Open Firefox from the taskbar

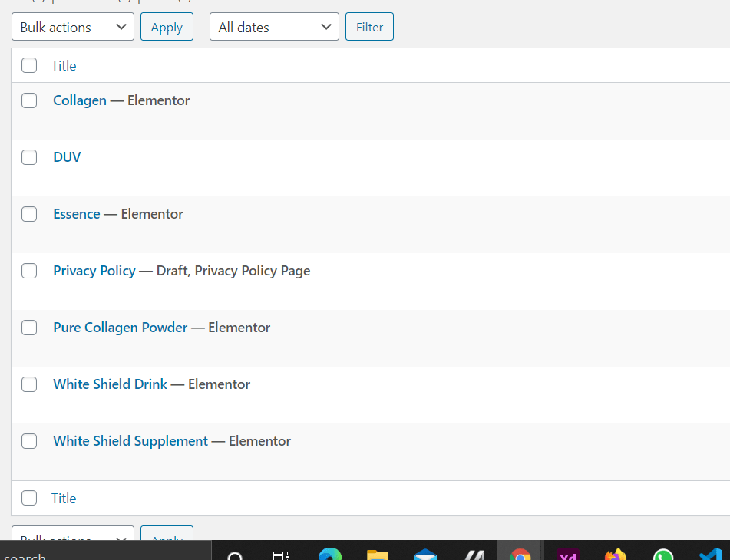pos(616,555)
